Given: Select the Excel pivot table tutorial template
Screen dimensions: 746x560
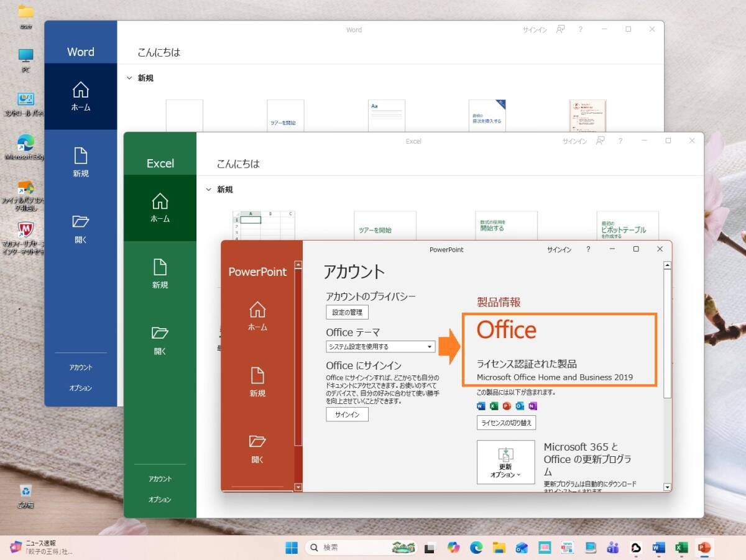Looking at the screenshot, I should [627, 227].
